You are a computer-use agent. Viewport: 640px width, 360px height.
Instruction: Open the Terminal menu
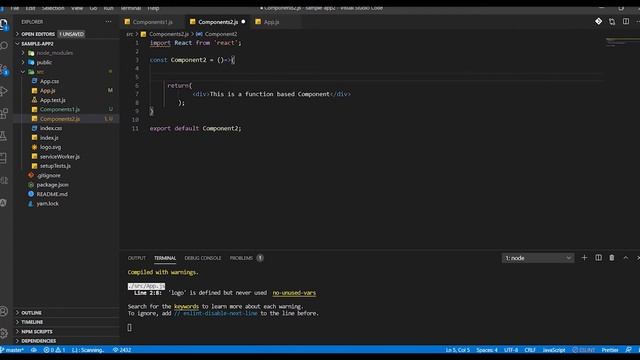tap(130, 8)
